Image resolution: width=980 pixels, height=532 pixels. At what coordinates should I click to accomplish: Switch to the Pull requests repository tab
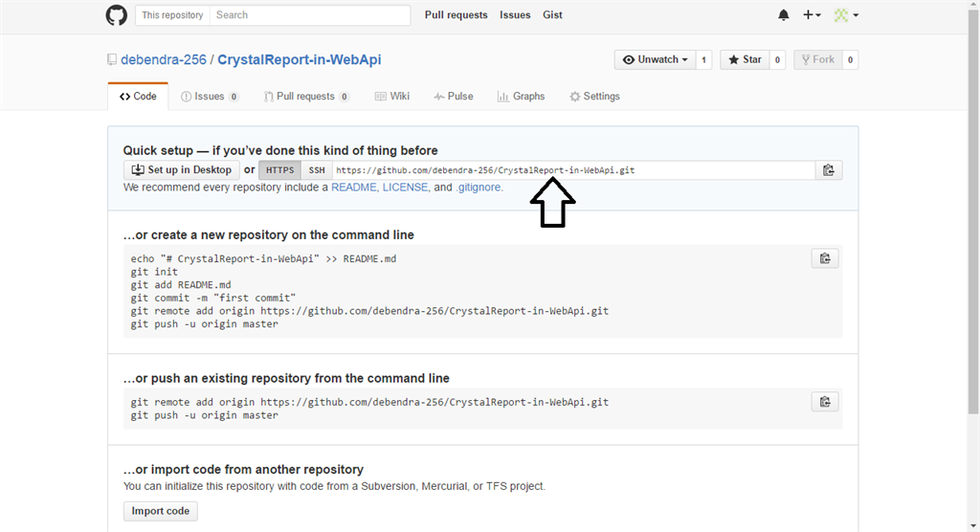pos(306,97)
